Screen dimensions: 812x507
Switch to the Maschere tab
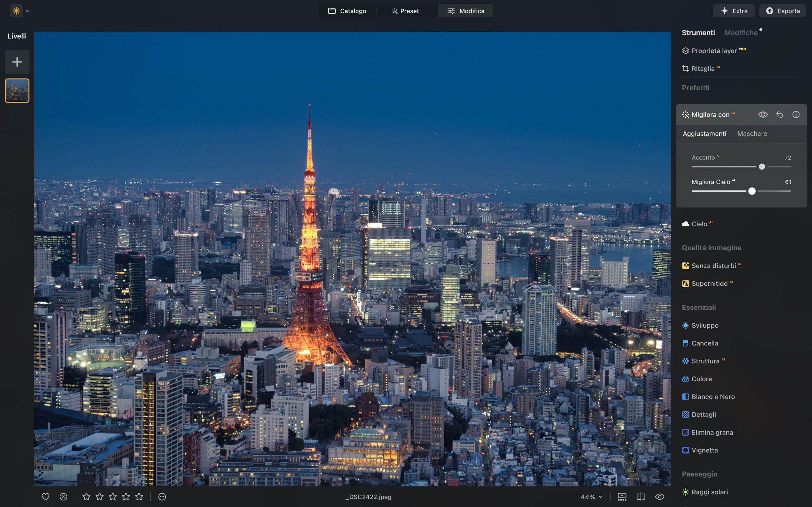pyautogui.click(x=752, y=134)
